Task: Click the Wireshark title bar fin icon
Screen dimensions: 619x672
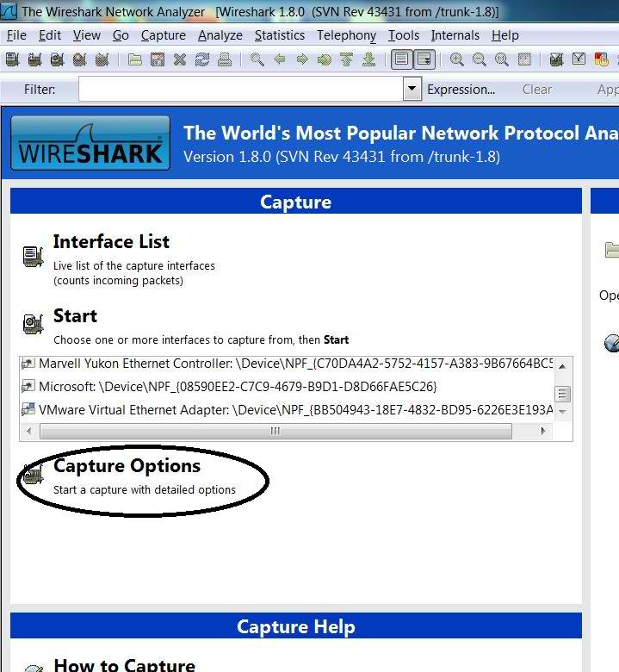Action: click(x=8, y=11)
